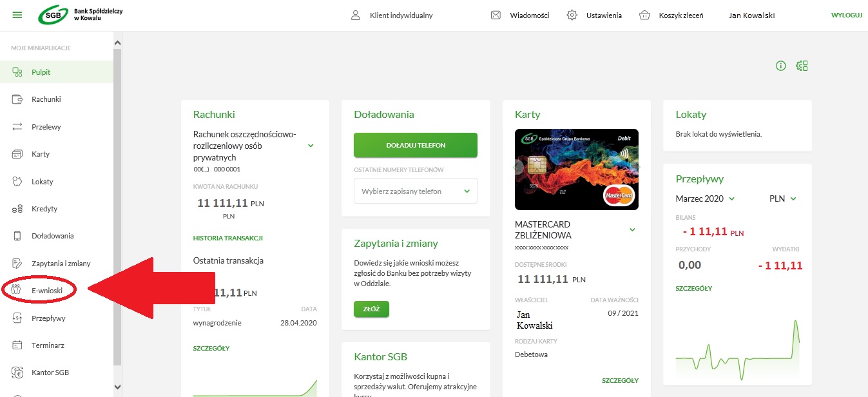
Task: Expand the Mastercard Zbliżeniowa card chevron
Action: pos(632,230)
